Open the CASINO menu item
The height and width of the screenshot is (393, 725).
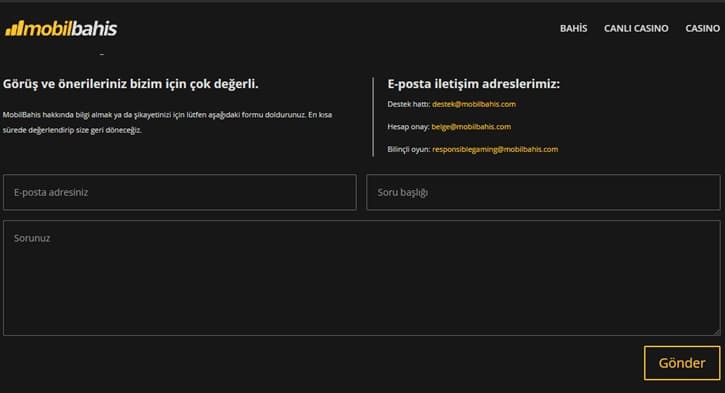click(702, 28)
